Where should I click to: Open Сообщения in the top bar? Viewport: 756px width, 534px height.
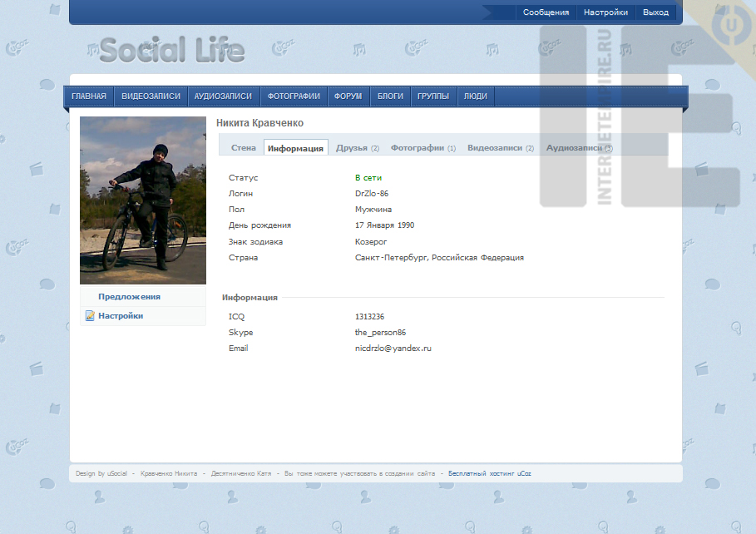pyautogui.click(x=546, y=12)
